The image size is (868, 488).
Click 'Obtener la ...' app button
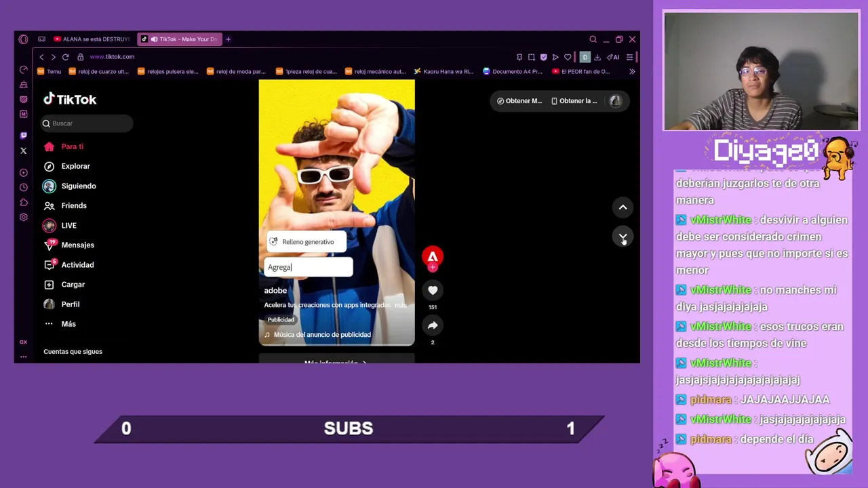[x=574, y=101]
